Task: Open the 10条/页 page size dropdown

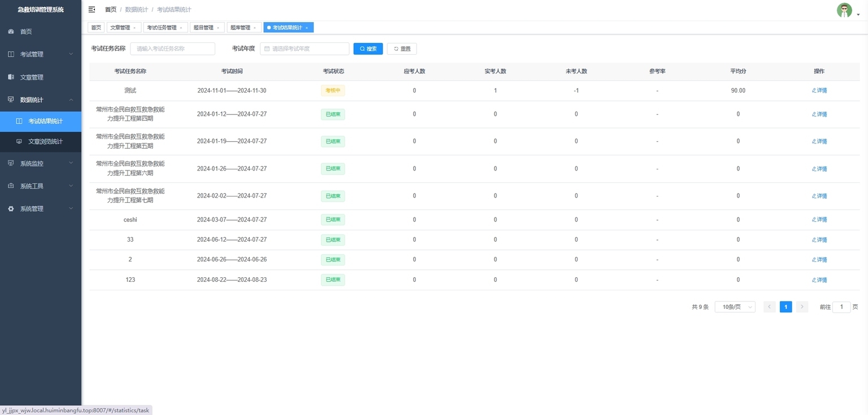Action: [x=735, y=307]
